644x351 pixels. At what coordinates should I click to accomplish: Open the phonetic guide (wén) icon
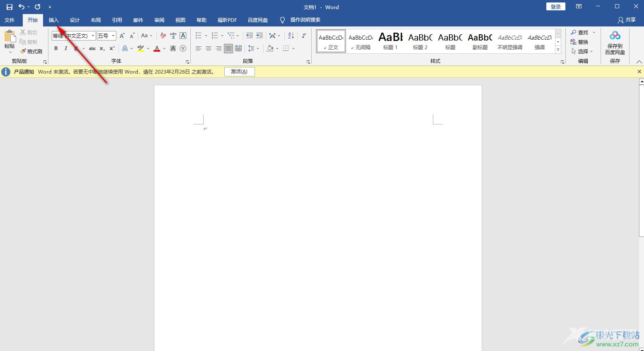[173, 36]
